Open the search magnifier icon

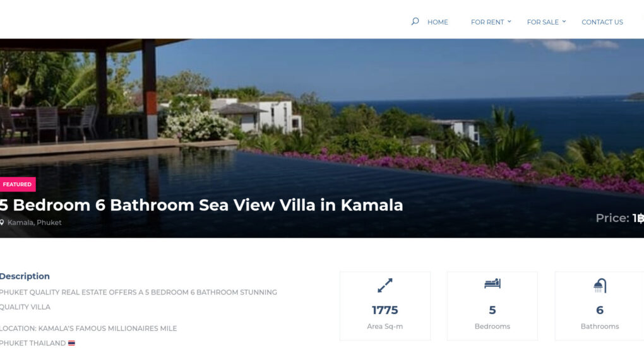(415, 21)
